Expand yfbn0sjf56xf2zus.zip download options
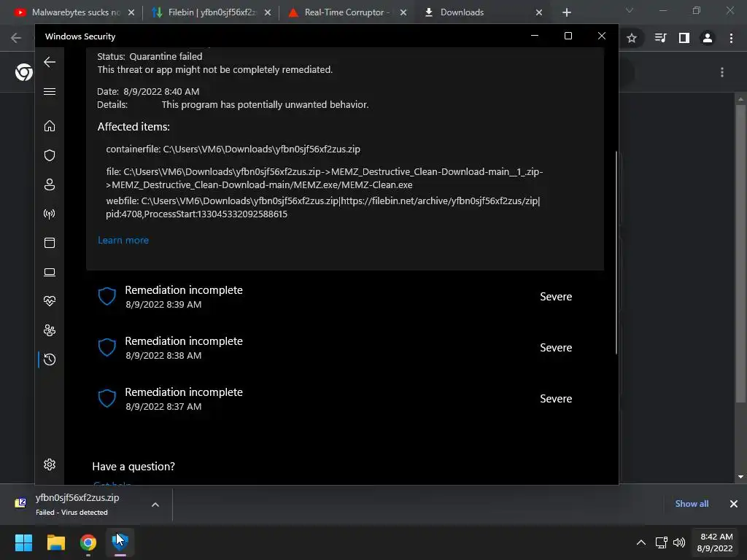The height and width of the screenshot is (560, 747). [x=155, y=505]
